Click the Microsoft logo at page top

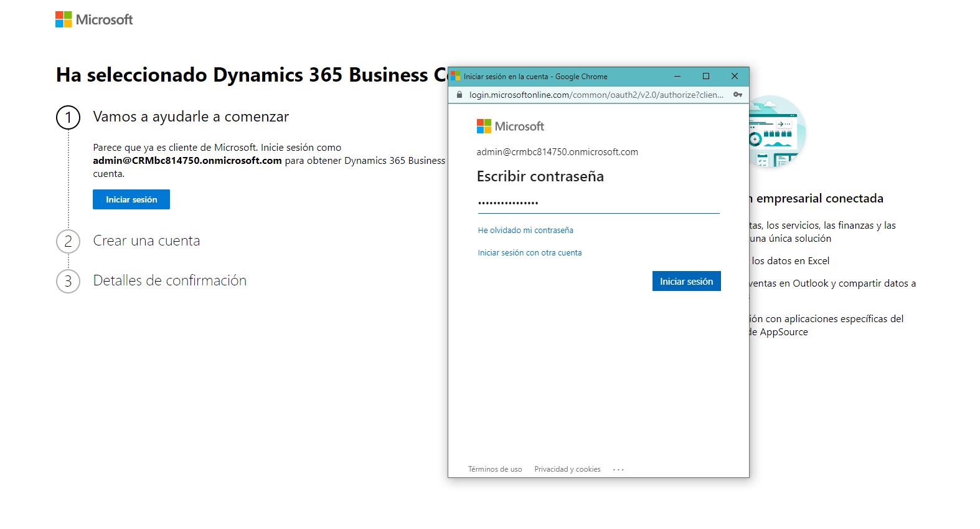pyautogui.click(x=94, y=19)
